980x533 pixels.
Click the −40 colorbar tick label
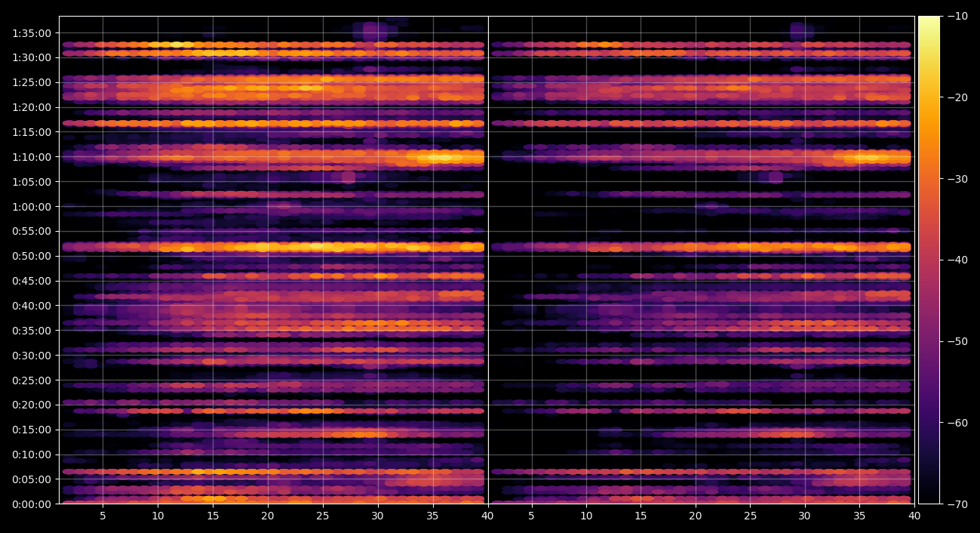(x=957, y=260)
